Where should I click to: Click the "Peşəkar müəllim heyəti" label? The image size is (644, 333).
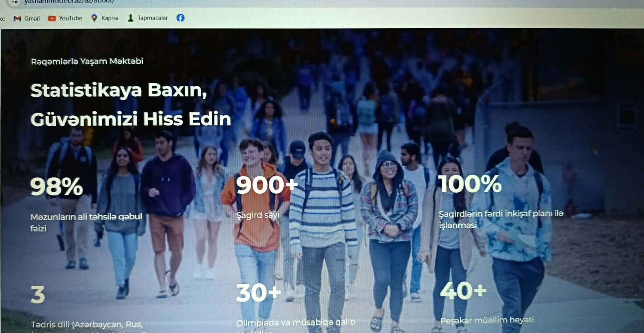487,320
